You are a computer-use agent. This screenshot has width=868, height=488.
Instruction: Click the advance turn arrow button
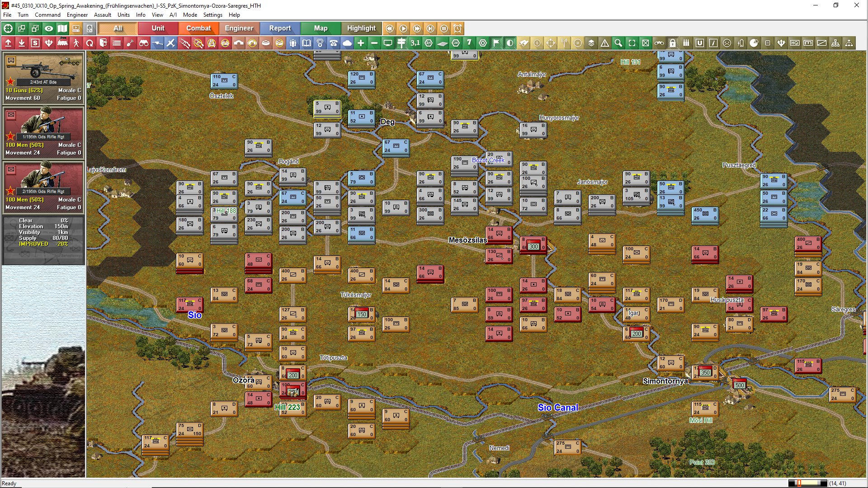tap(403, 28)
